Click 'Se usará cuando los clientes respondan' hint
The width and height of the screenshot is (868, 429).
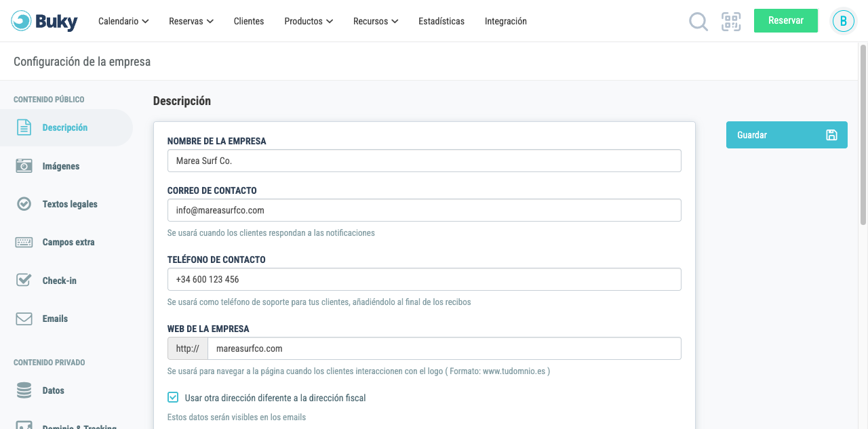point(271,232)
